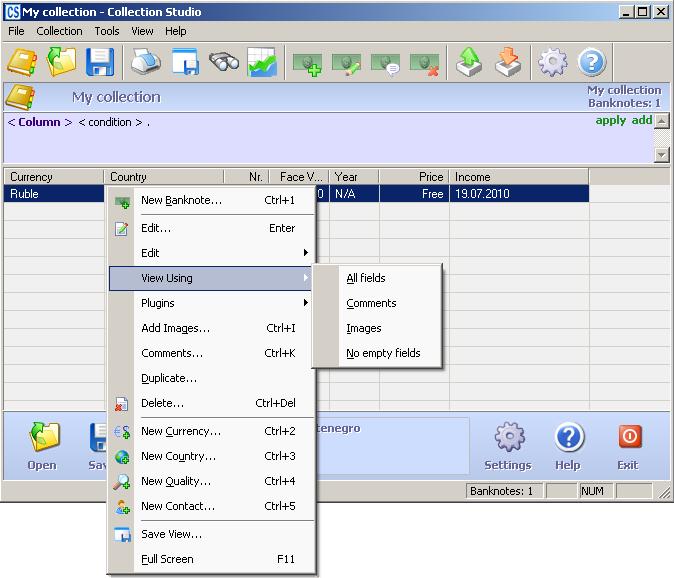Add a new banknote via the toolbar icon
This screenshot has height=578, width=674.
307,64
